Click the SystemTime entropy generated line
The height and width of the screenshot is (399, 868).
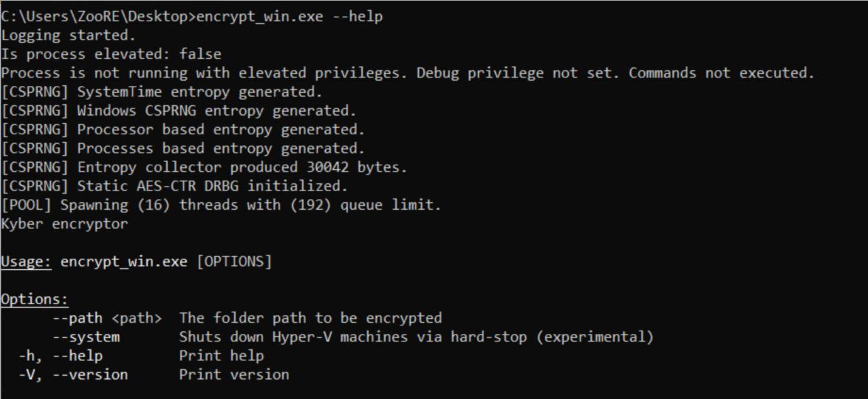coord(162,92)
